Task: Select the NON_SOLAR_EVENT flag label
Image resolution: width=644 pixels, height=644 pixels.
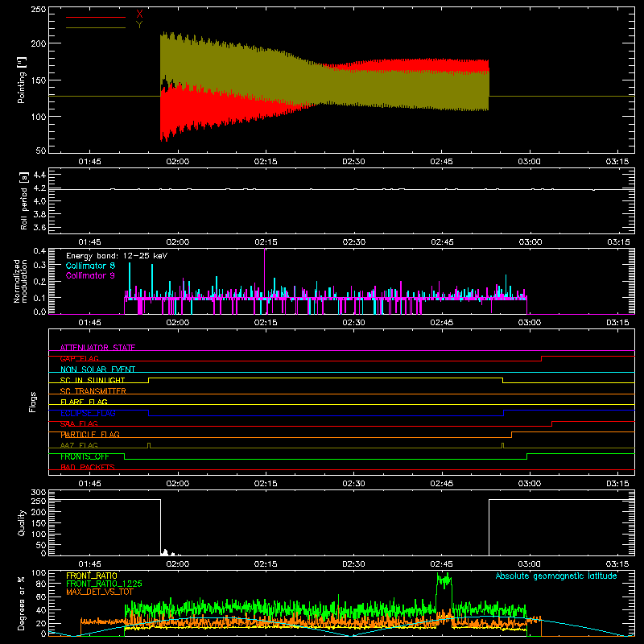Action: [x=97, y=369]
